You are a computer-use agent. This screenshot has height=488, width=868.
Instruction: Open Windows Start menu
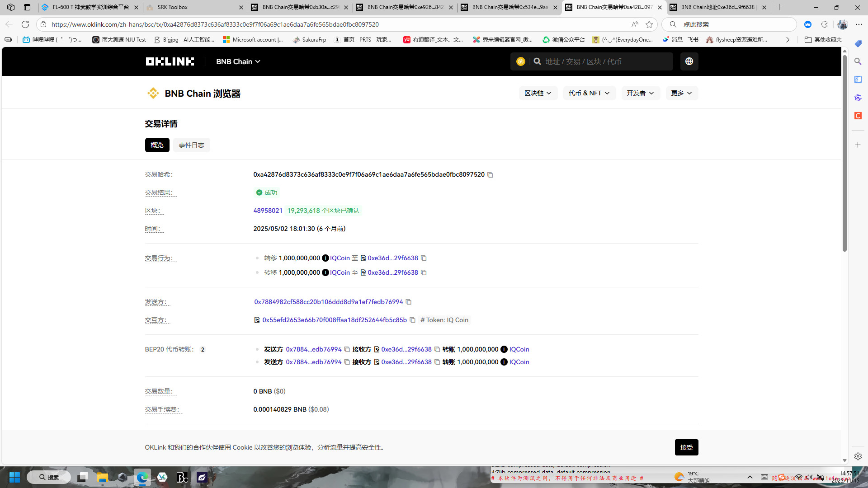tap(14, 477)
